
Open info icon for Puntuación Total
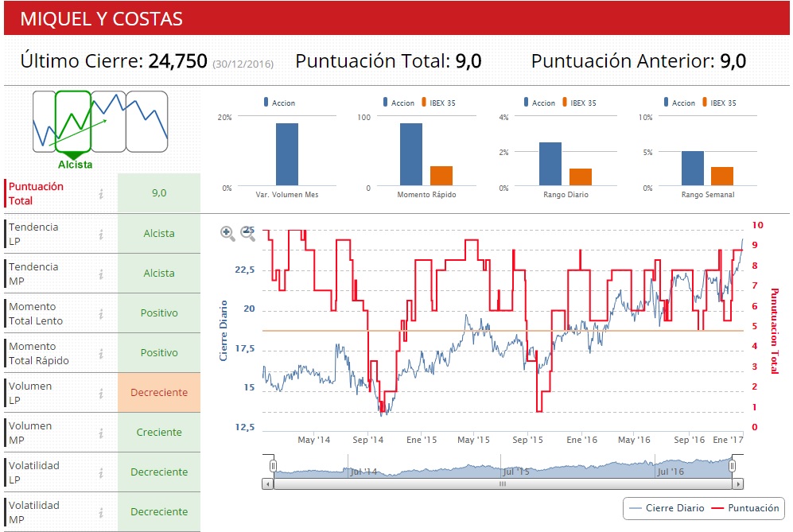(x=101, y=194)
